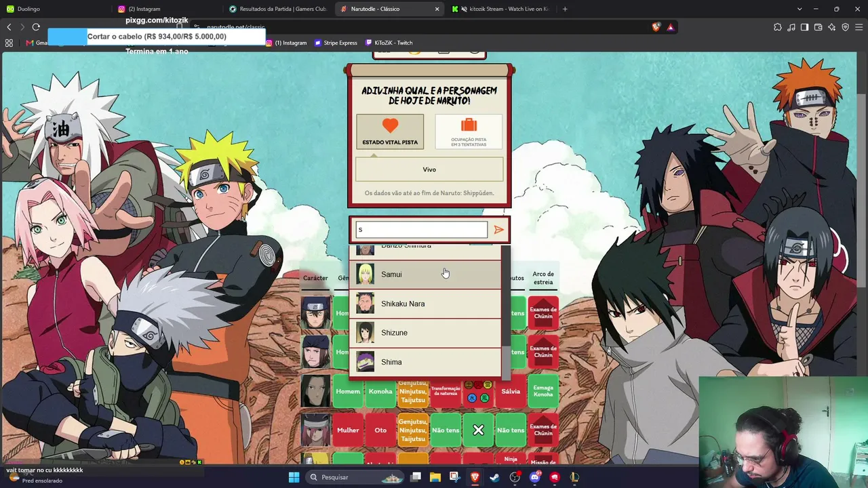
Task: Pick Samui from the suggestion list
Action: point(425,274)
